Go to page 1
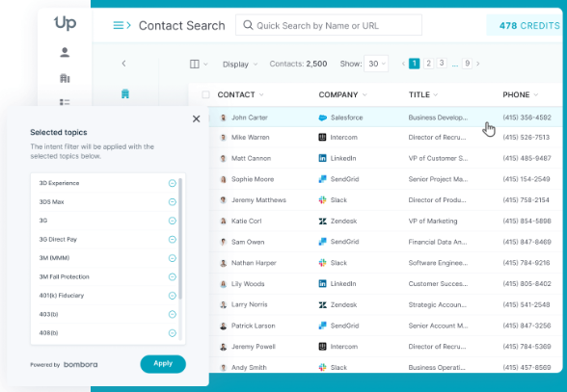 [x=414, y=64]
